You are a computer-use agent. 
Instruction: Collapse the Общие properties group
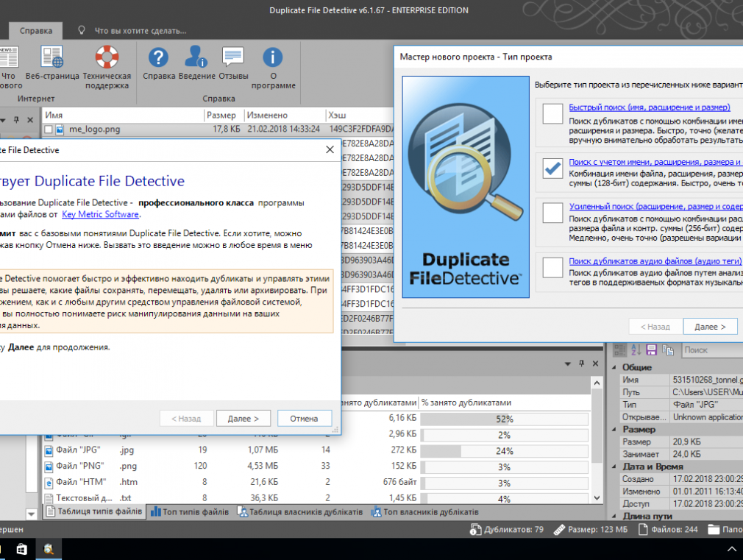coord(614,367)
